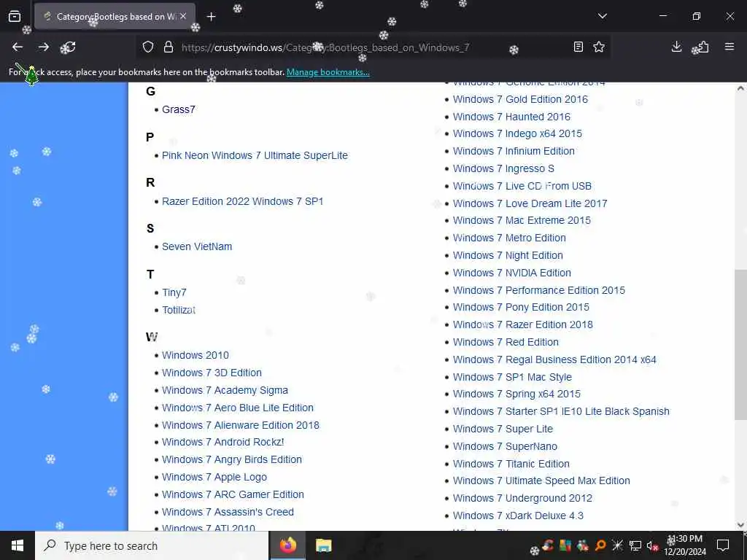List all tabs with the chevron dropdown
The height and width of the screenshot is (560, 747).
(602, 16)
